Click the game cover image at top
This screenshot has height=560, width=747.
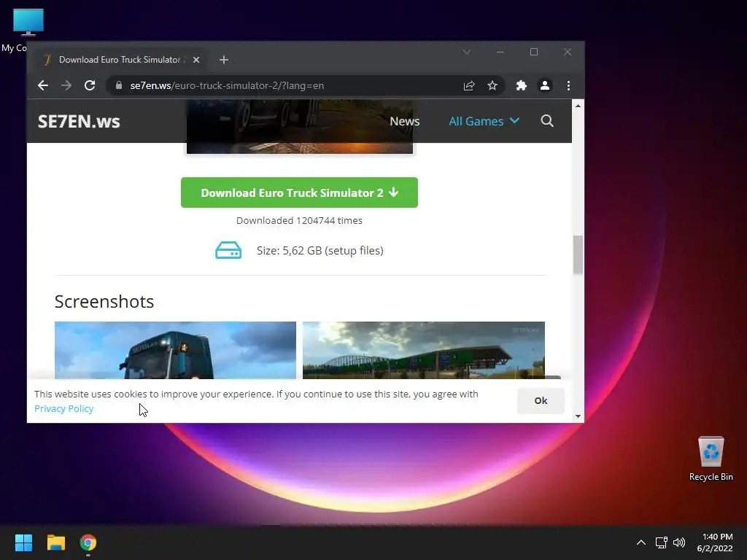(x=300, y=148)
